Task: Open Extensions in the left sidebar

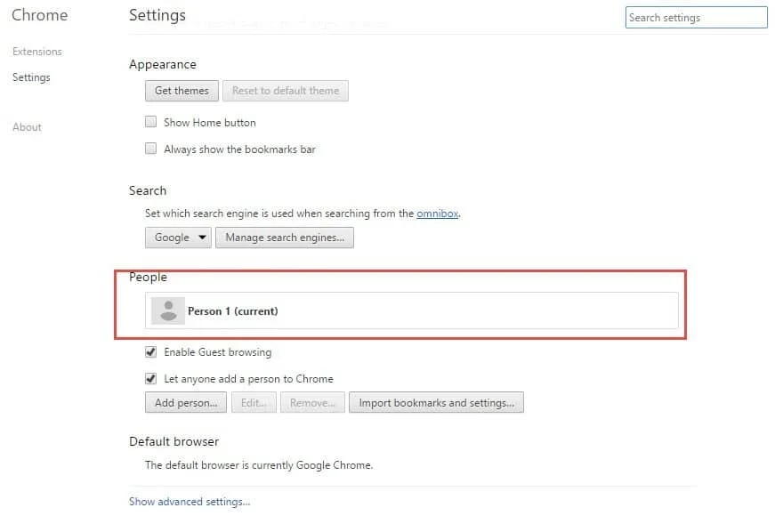Action: click(x=37, y=52)
